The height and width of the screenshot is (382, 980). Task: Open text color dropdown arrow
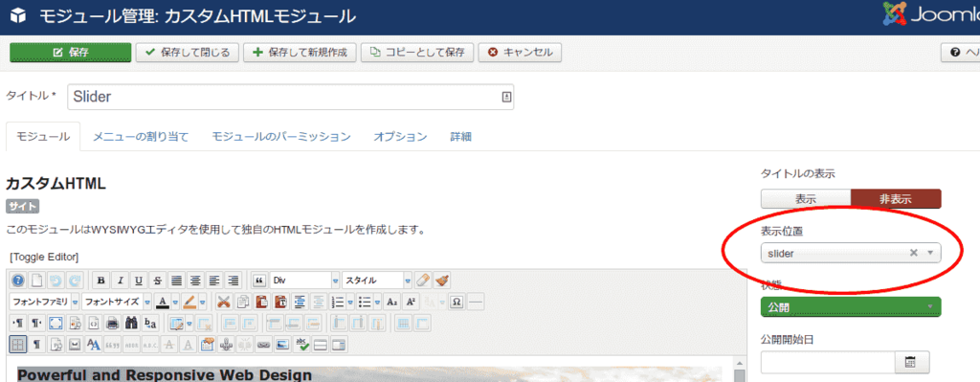tap(175, 302)
